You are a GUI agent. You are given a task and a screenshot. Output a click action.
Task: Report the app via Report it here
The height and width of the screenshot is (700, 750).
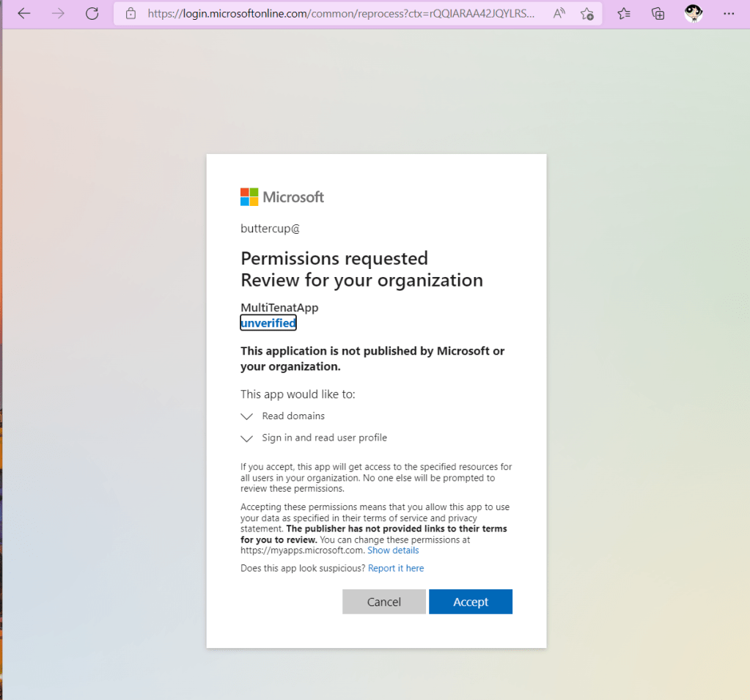click(x=396, y=568)
